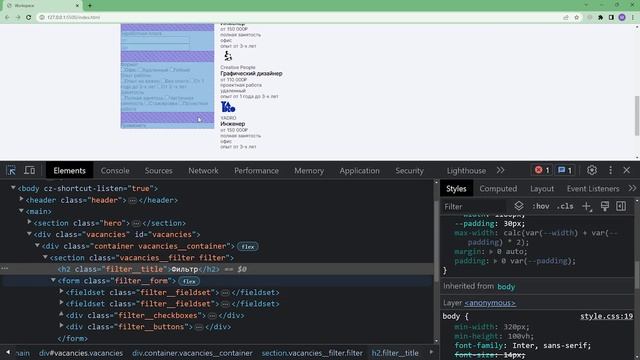Open the Network tab
640x360 pixels.
coord(203,171)
